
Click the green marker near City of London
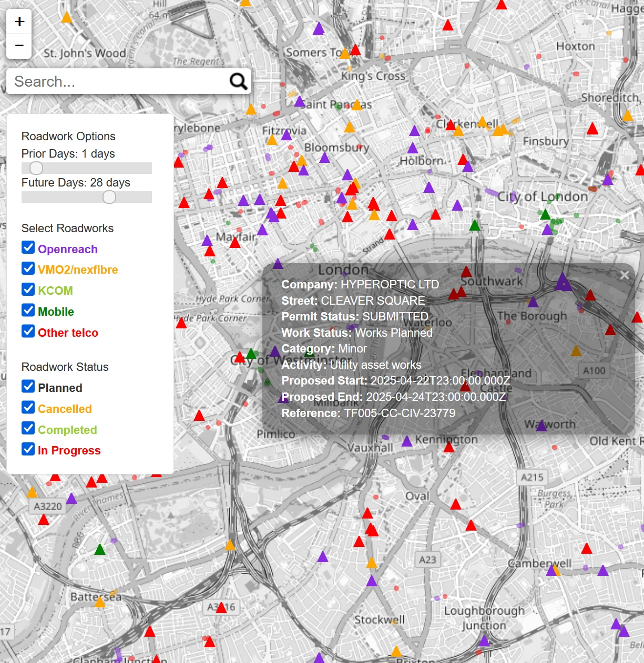tap(546, 215)
